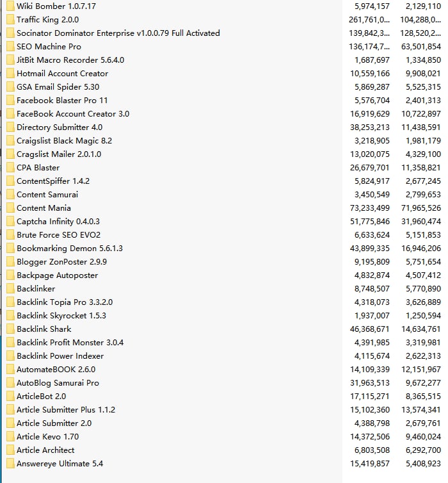Select the AutoBlog Samurai Pro name

pos(58,382)
